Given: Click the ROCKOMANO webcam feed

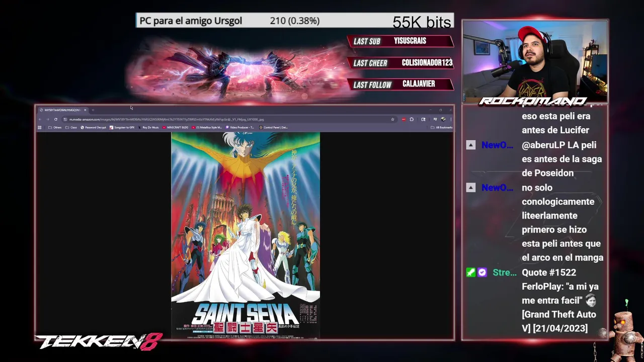Looking at the screenshot, I should tap(535, 62).
